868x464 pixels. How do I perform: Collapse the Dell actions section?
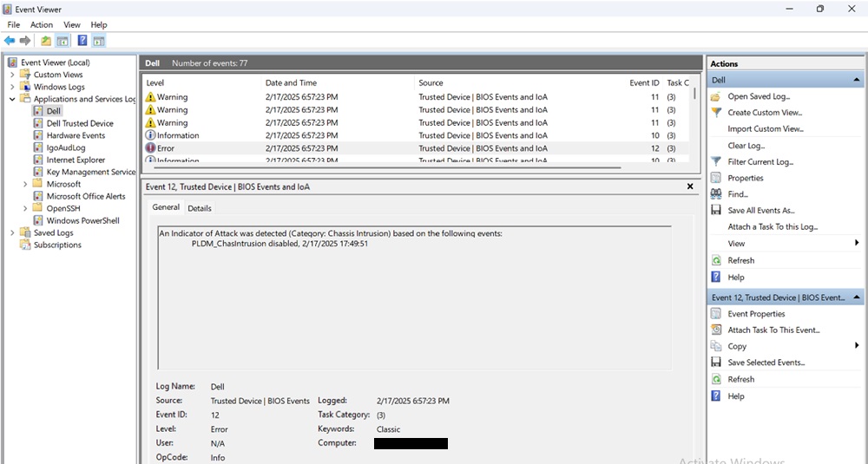pos(857,80)
